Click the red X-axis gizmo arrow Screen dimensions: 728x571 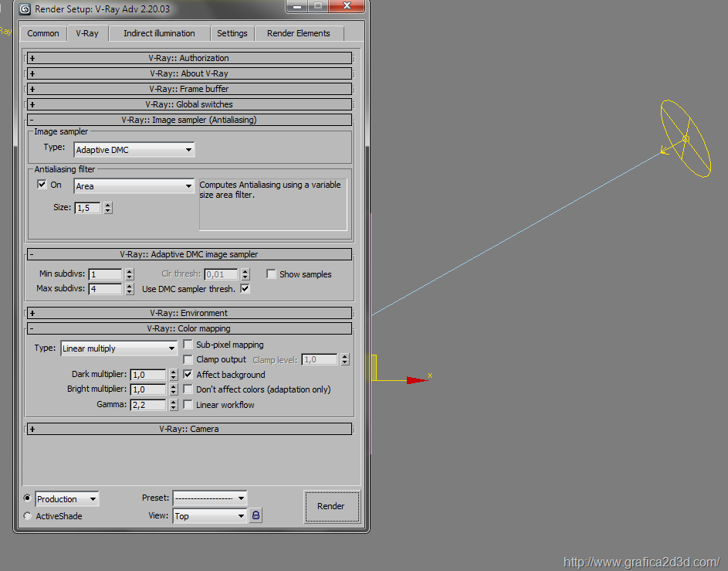tap(417, 380)
